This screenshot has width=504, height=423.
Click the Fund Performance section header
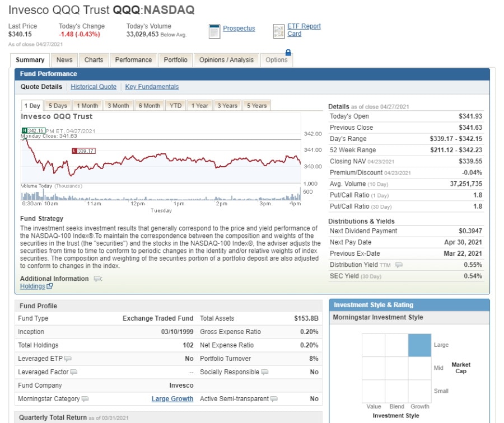pyautogui.click(x=252, y=74)
